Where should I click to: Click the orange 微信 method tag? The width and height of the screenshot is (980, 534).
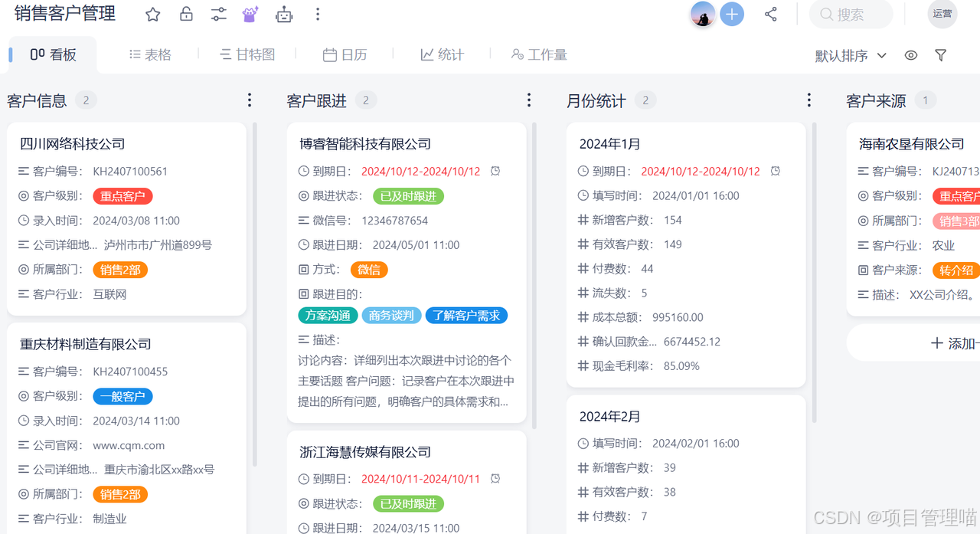coord(369,270)
